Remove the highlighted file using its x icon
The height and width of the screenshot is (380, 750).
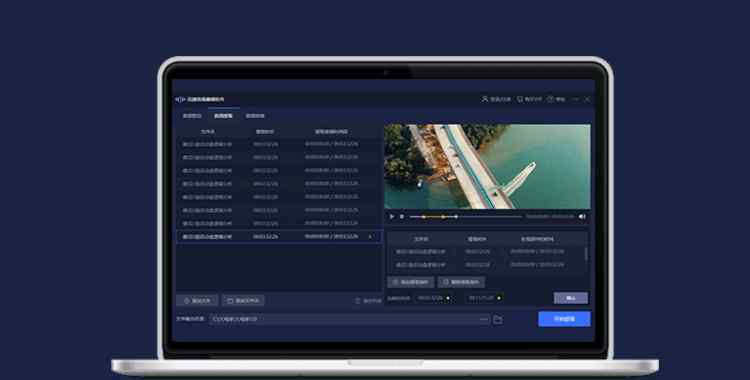[x=370, y=237]
